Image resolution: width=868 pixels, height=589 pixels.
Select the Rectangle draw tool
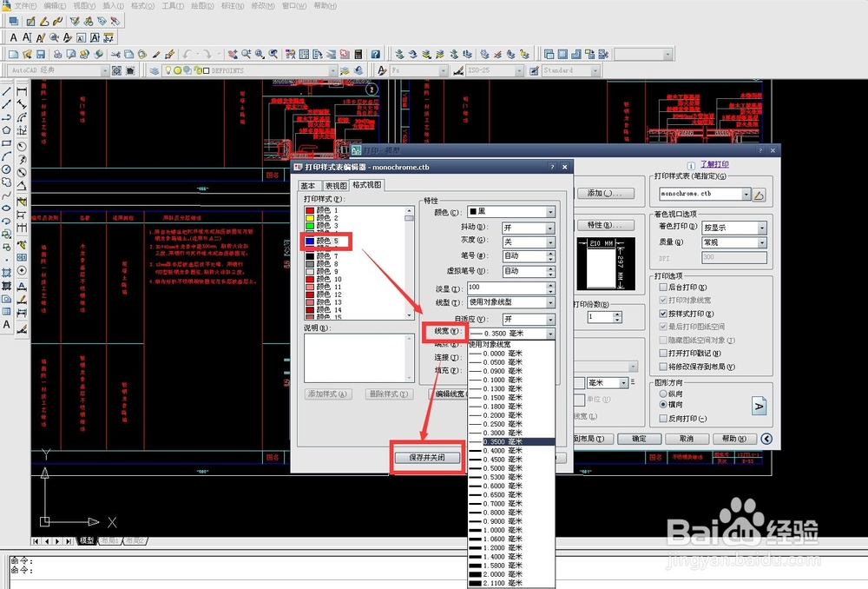(x=7, y=143)
